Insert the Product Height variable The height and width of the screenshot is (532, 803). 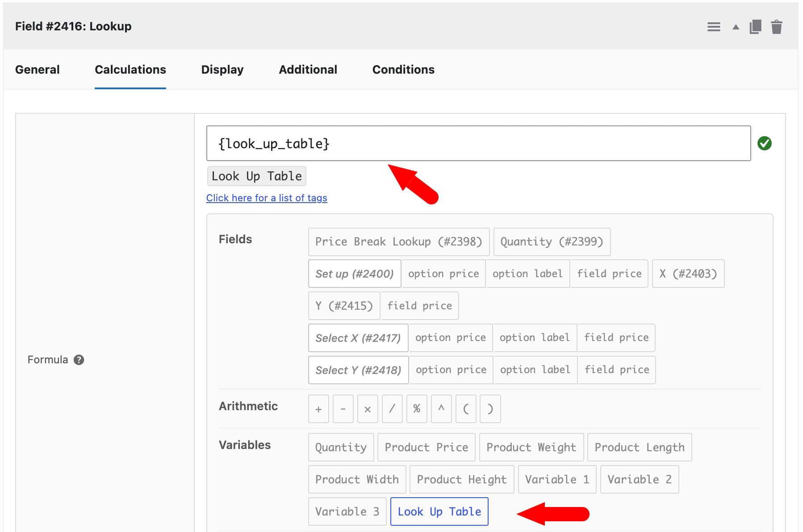pyautogui.click(x=462, y=479)
